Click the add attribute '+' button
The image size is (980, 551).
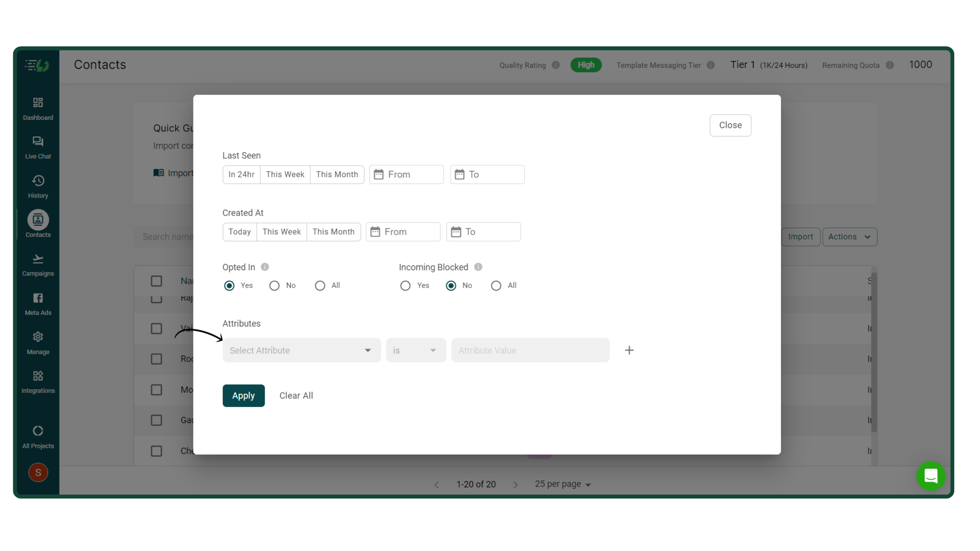point(629,350)
